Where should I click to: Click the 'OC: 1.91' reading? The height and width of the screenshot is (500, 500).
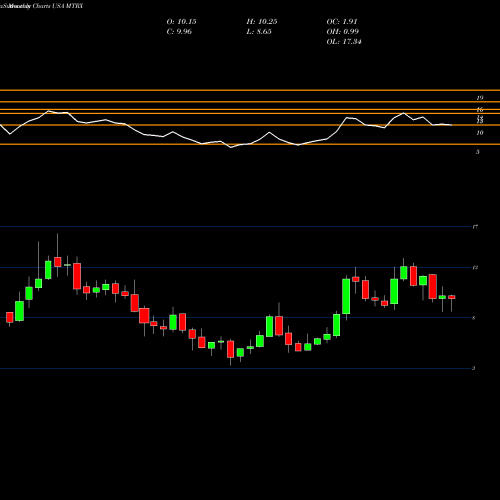click(x=342, y=22)
